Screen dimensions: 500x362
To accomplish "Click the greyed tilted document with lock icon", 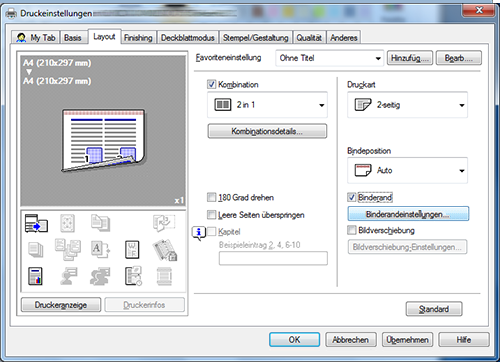I will click(x=165, y=250).
